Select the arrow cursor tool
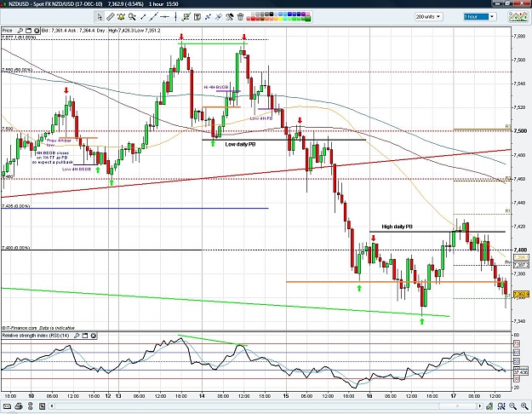 (99, 17)
